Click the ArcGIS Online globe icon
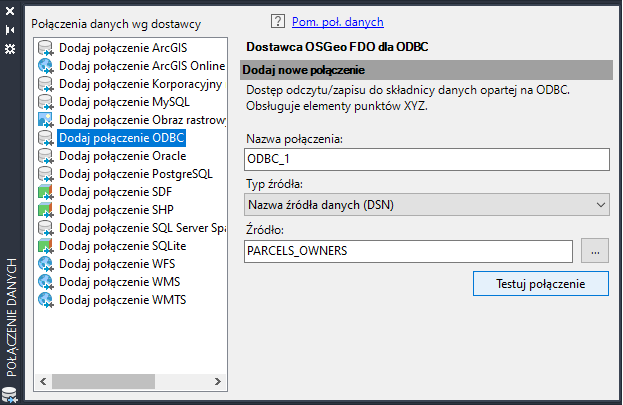 coord(45,66)
